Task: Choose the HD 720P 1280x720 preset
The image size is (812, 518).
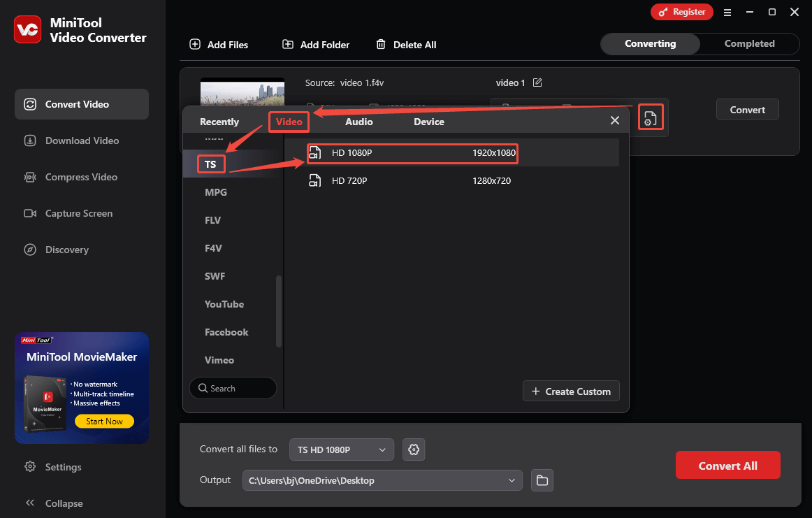Action: [x=451, y=181]
